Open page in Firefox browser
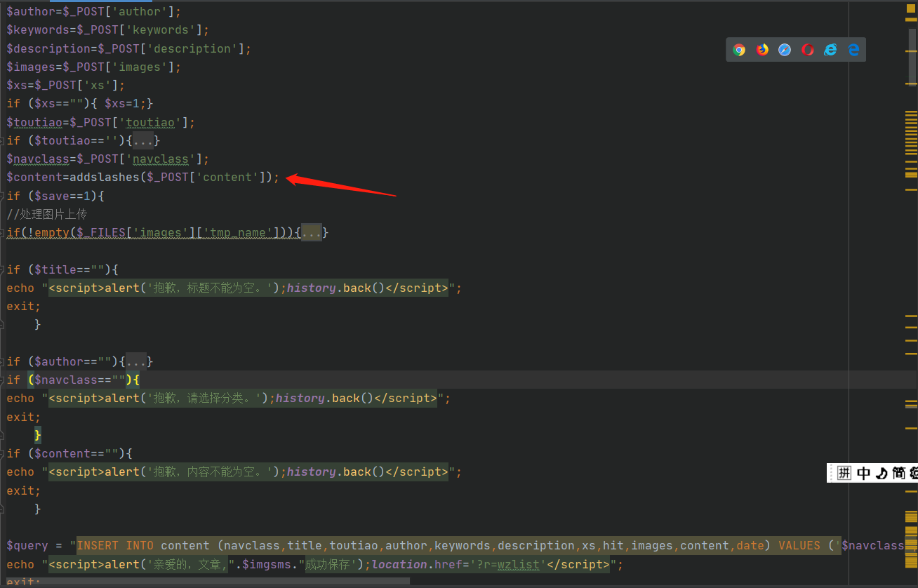 [x=762, y=50]
